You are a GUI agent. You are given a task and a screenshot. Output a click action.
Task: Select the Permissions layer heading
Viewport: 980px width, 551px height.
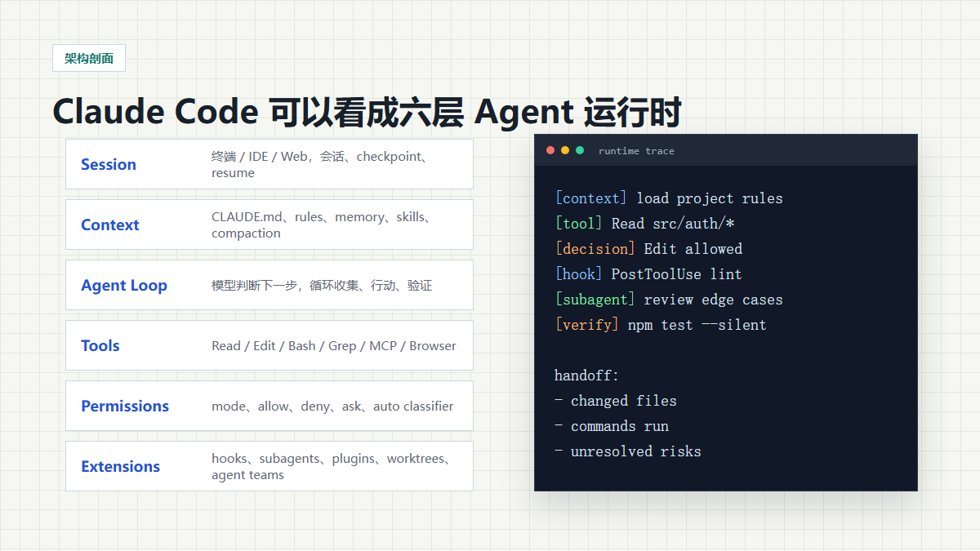(x=125, y=406)
